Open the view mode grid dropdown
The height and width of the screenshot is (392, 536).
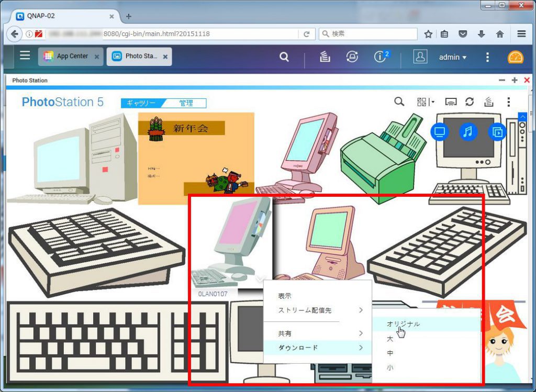[425, 102]
